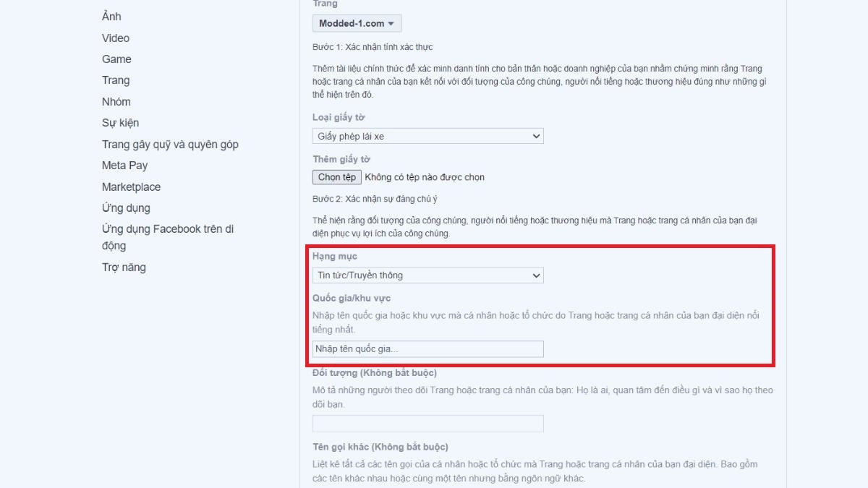Click the Đối tượng optional text field
Screen dimensions: 868x488
[x=428, y=424]
